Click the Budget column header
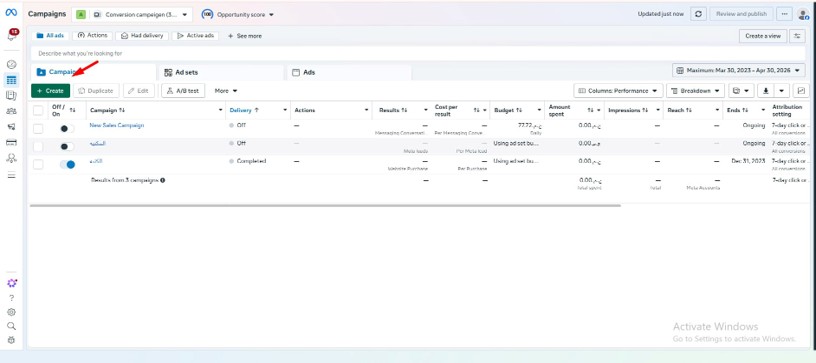The image size is (816, 363). (505, 110)
